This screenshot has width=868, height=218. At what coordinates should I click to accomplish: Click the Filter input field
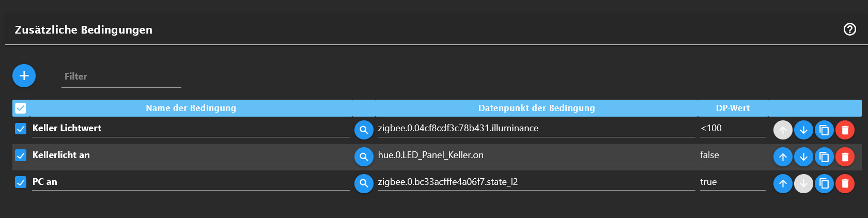(121, 76)
